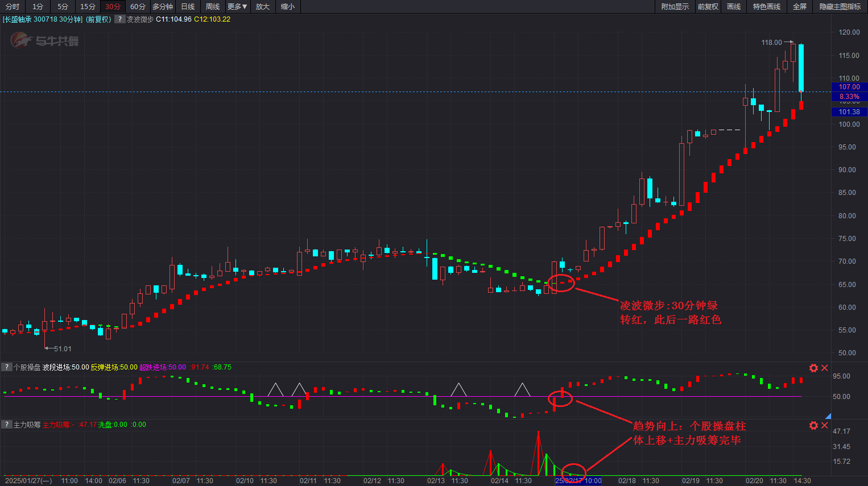Click the small blue corner triangle icon
Image resolution: width=868 pixels, height=486 pixels.
[x=828, y=416]
